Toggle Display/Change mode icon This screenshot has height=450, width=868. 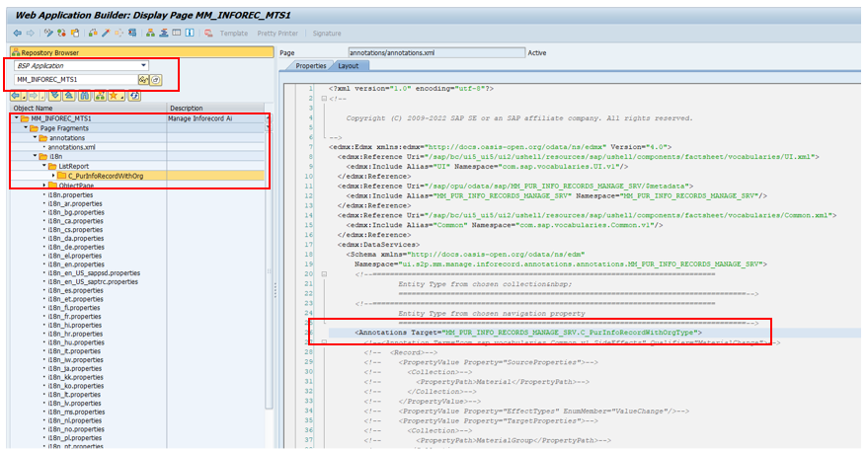(x=48, y=34)
